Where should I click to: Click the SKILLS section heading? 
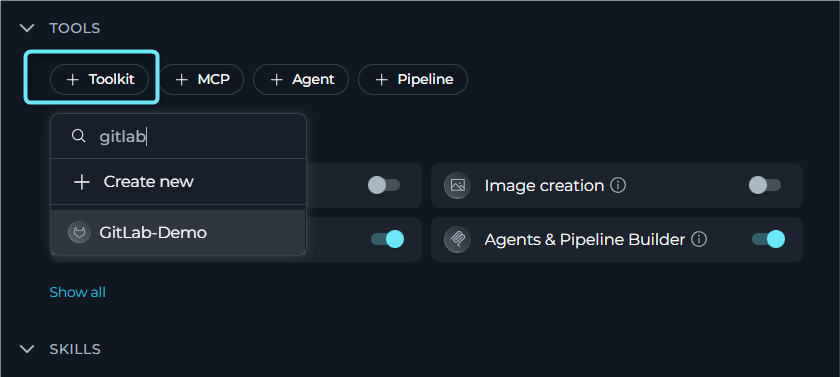click(75, 349)
